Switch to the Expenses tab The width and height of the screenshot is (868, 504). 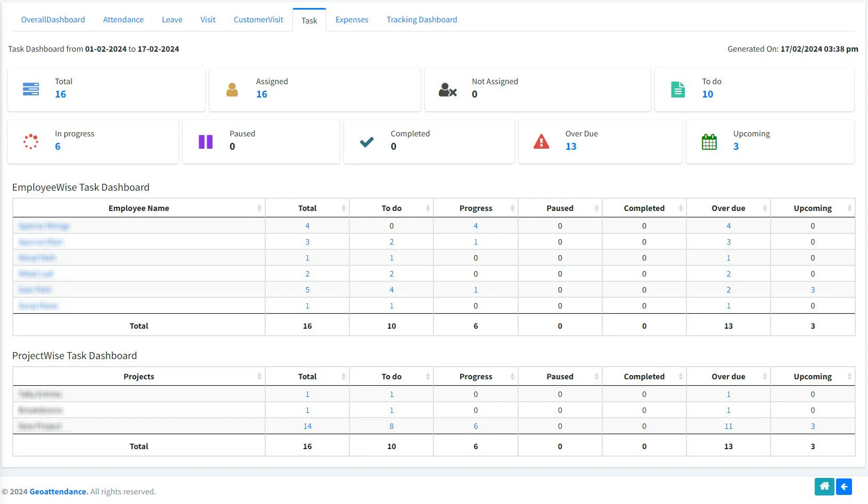351,19
